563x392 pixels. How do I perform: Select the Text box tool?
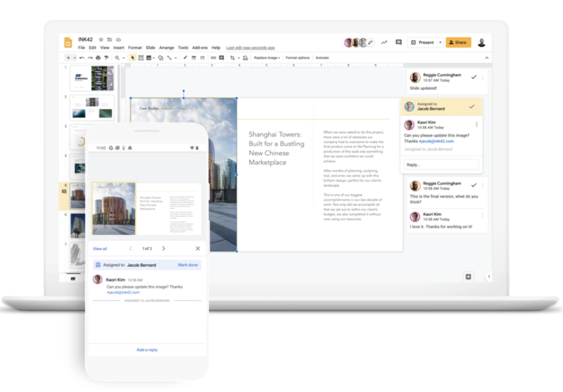click(141, 58)
